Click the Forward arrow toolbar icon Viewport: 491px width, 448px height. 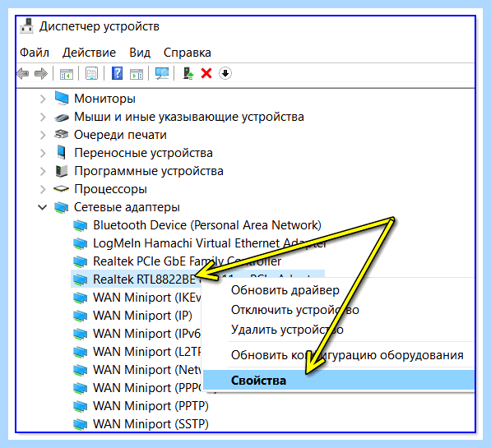tap(41, 74)
